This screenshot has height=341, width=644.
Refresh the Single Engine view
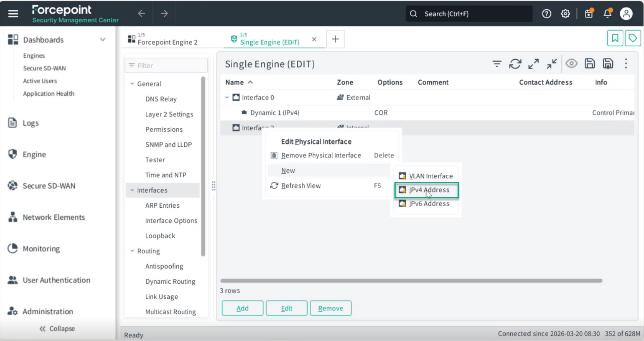tap(515, 64)
